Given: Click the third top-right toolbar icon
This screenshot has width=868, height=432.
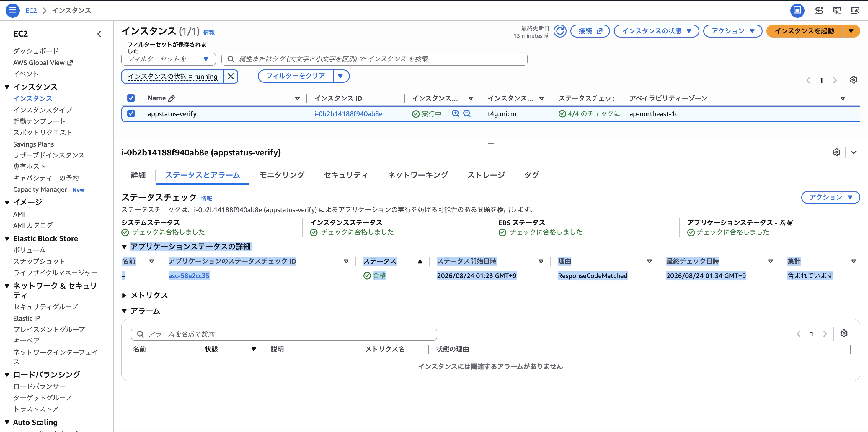Looking at the screenshot, I should pyautogui.click(x=837, y=10).
